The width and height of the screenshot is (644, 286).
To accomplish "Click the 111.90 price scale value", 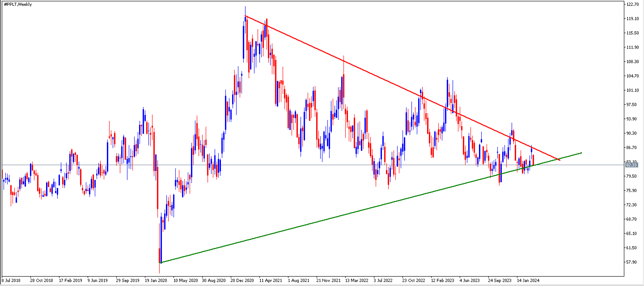I will tap(633, 47).
